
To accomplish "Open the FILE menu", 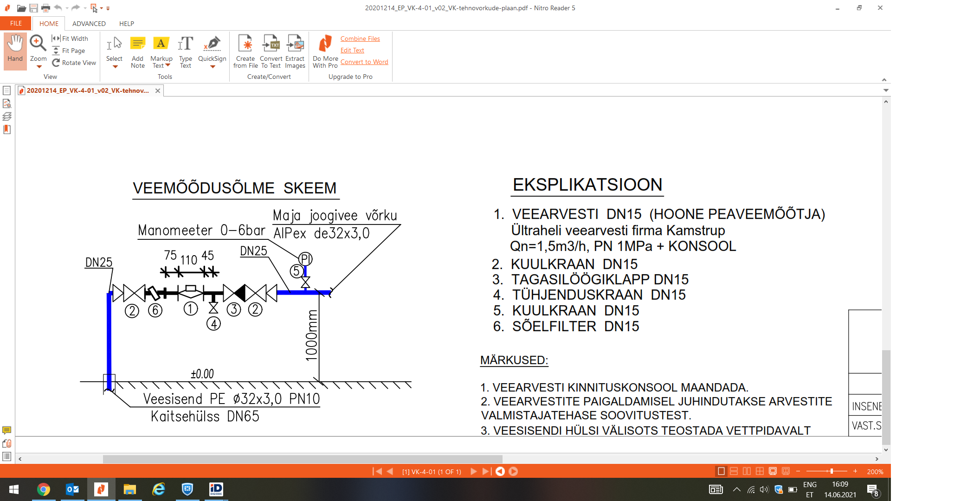I will tap(16, 24).
